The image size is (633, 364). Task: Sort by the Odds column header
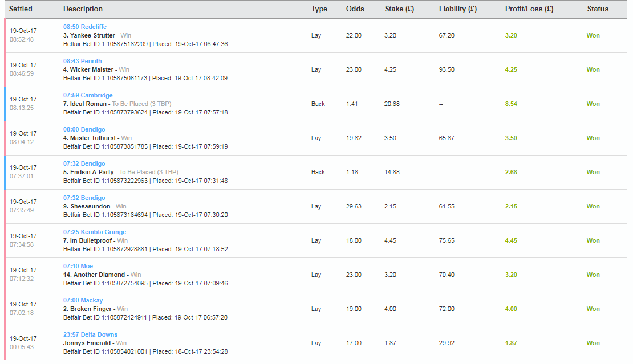(x=355, y=9)
